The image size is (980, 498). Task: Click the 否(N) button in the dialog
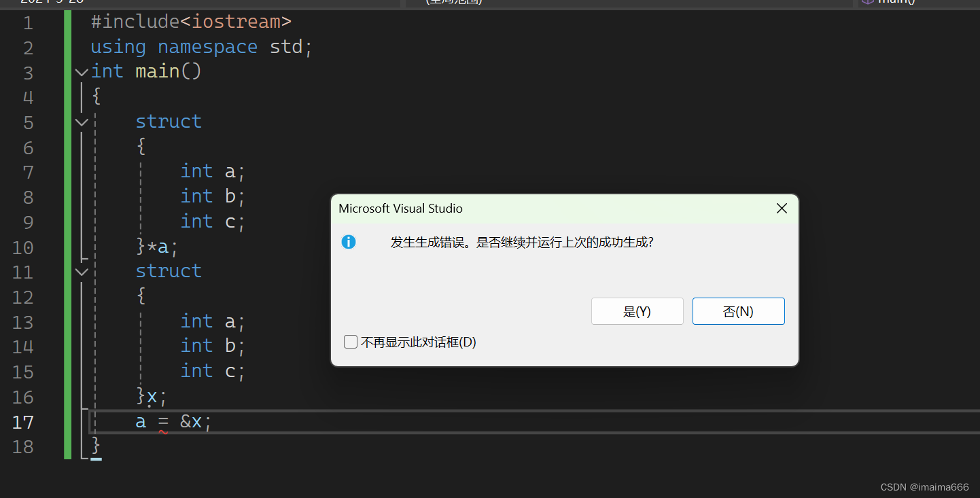(x=738, y=311)
